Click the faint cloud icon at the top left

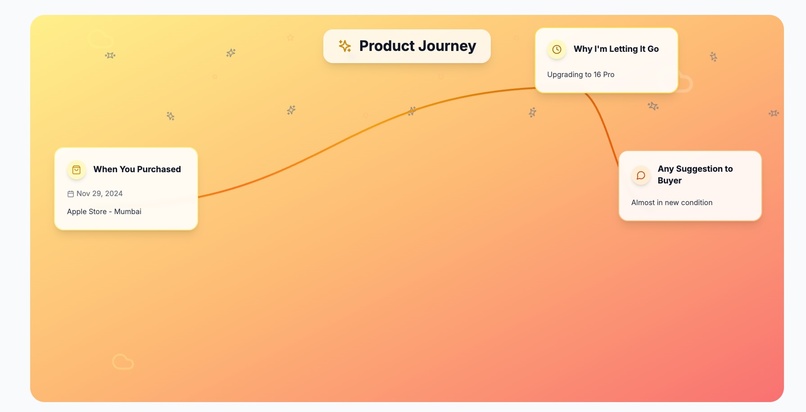[x=100, y=39]
